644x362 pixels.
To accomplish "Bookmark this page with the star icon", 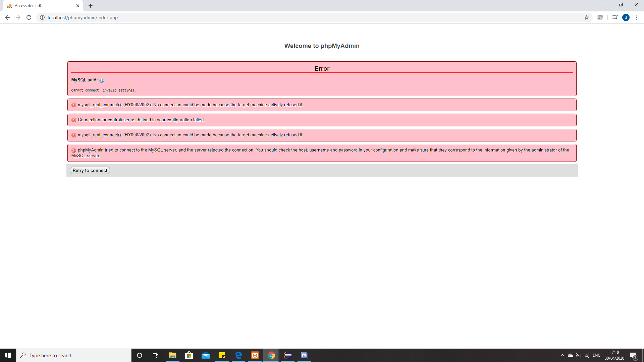I will (x=587, y=17).
